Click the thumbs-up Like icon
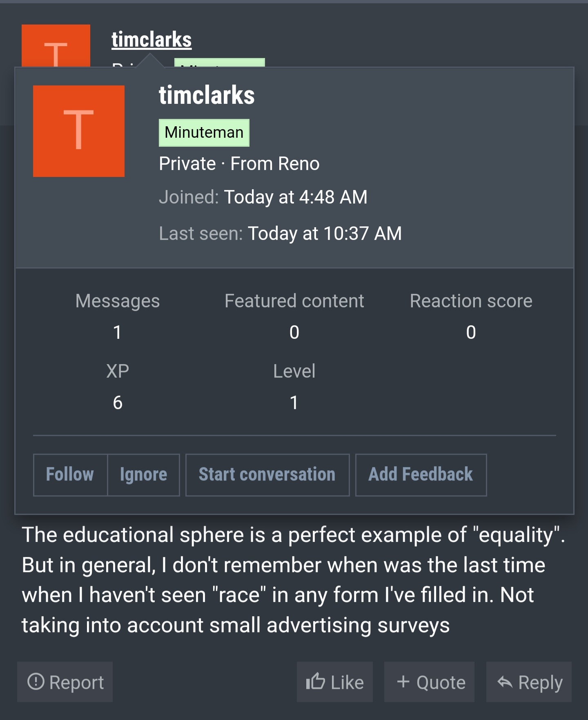 [x=315, y=681]
